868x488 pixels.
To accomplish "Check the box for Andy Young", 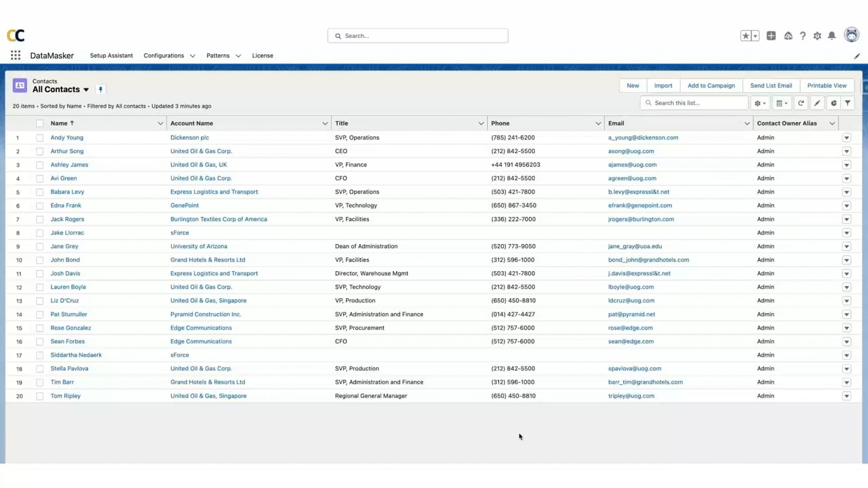I will [x=39, y=138].
